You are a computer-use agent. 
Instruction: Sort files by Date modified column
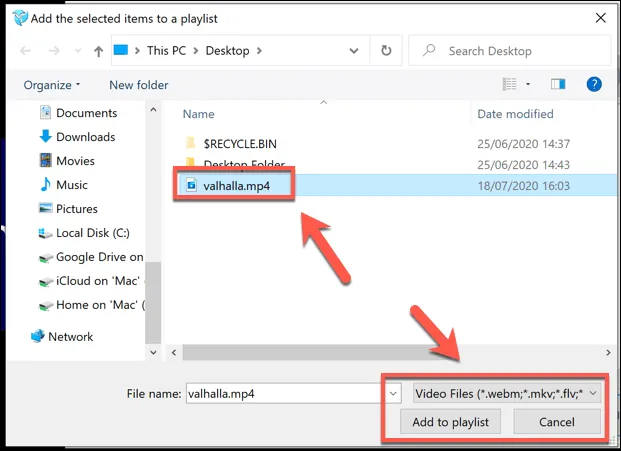(x=515, y=115)
